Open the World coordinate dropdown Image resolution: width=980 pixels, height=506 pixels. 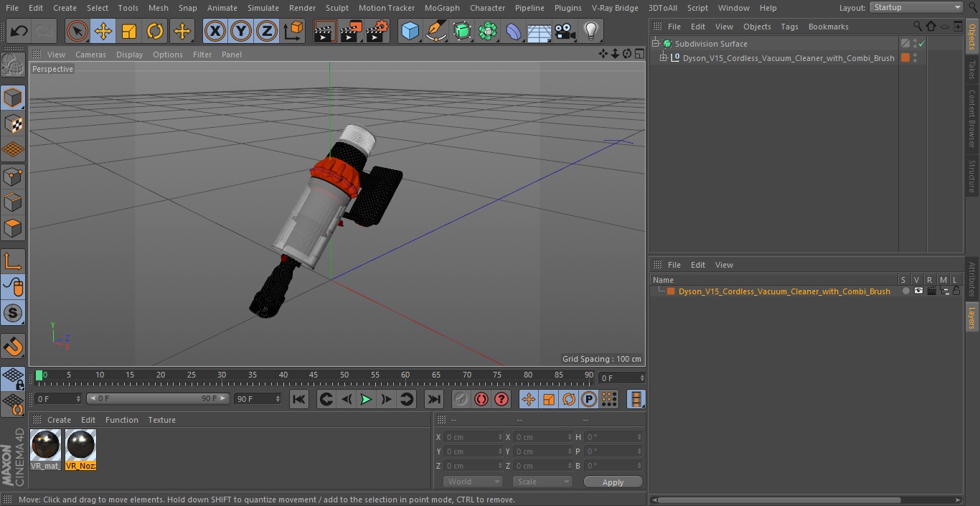[x=472, y=482]
